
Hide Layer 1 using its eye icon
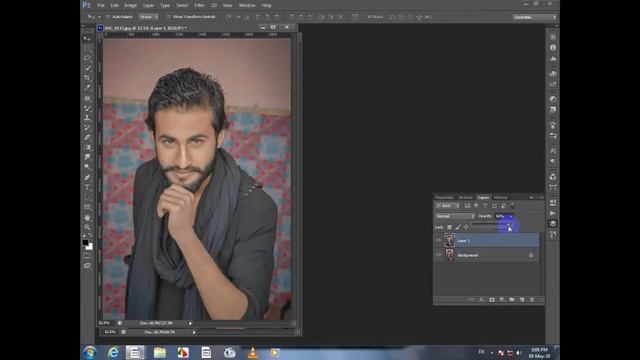point(438,240)
